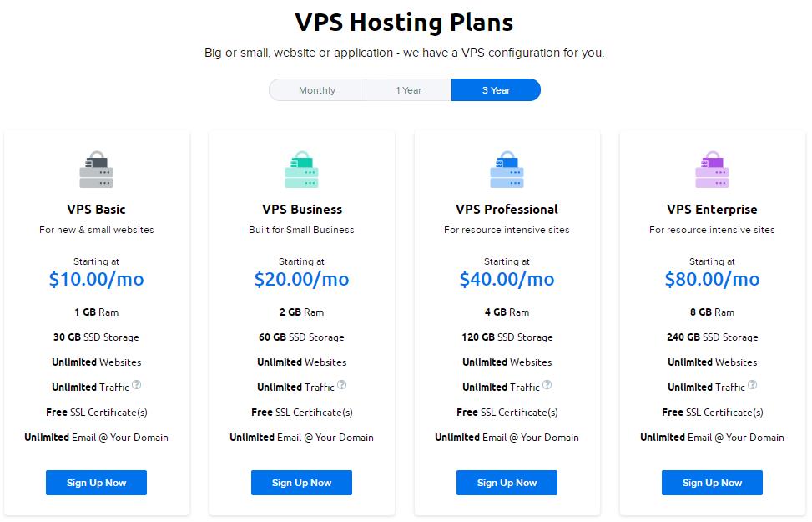The image size is (812, 522).
Task: Click the VPS Business plan title
Action: (301, 209)
